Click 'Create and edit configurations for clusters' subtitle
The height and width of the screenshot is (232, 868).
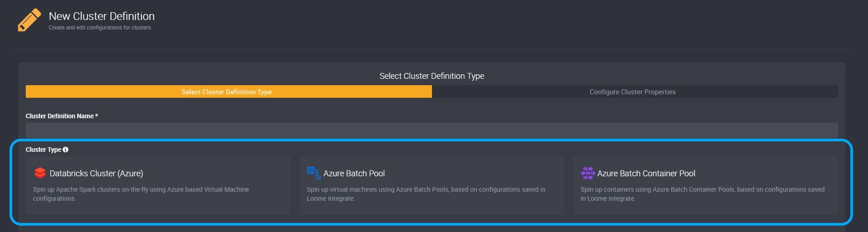coord(100,28)
